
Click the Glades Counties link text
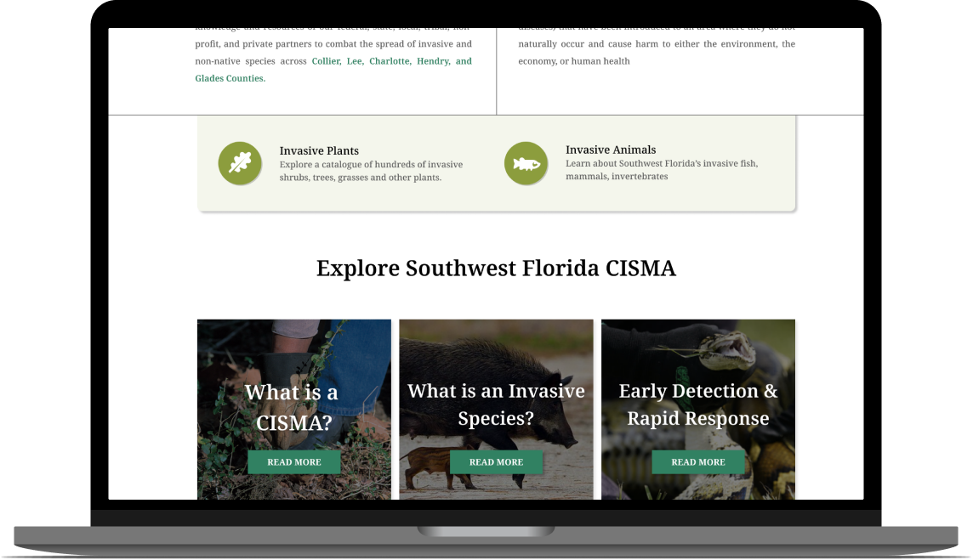pos(230,78)
